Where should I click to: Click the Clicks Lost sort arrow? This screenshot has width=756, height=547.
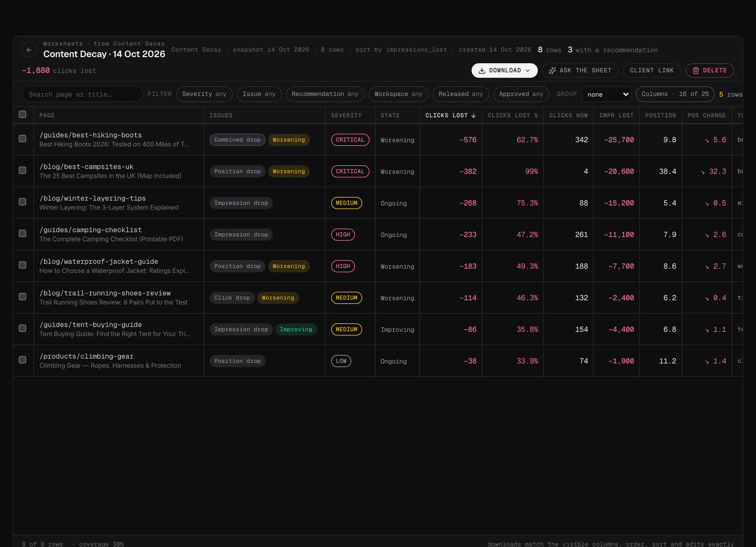pyautogui.click(x=474, y=116)
